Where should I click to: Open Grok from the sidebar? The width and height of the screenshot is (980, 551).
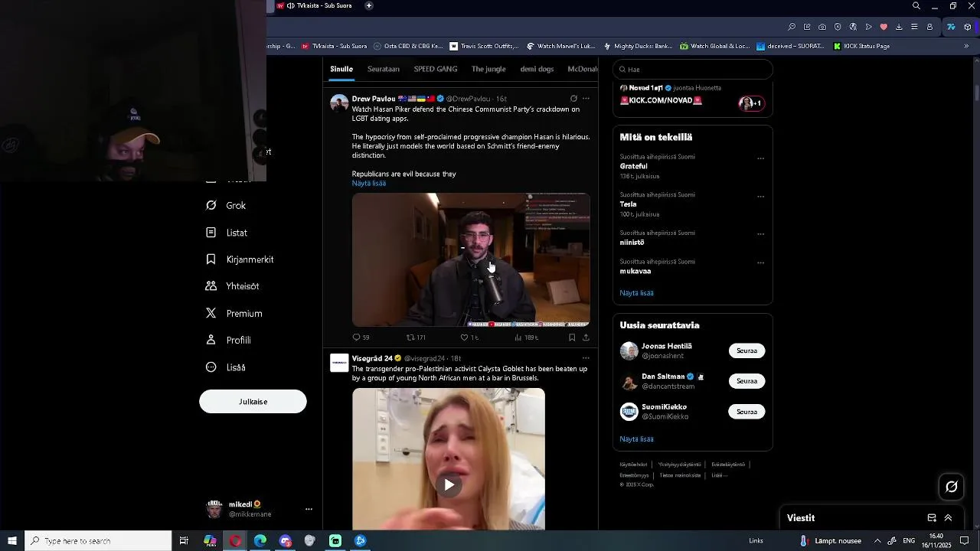226,206
